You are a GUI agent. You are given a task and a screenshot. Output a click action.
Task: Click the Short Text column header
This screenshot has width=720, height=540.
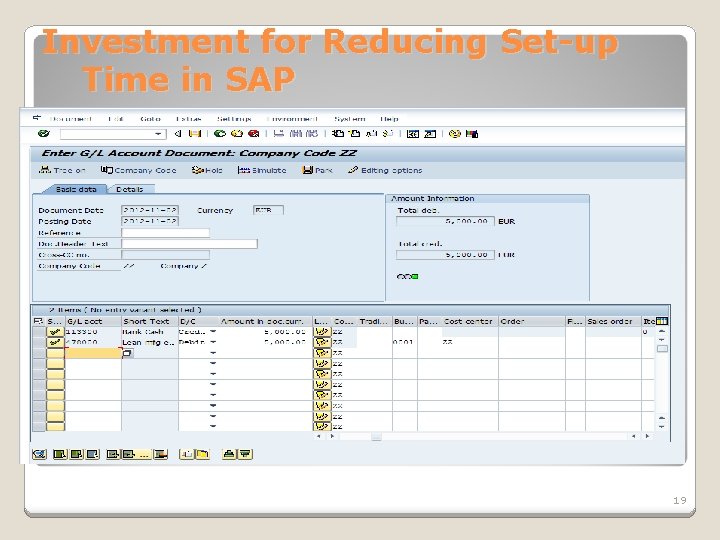(150, 321)
